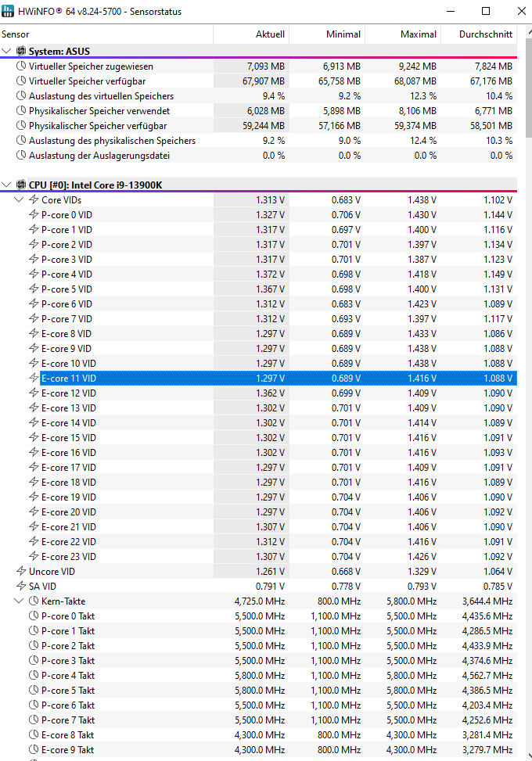Select the P-core 2 VID row
Image resolution: width=532 pixels, height=761 pixels.
[x=258, y=244]
